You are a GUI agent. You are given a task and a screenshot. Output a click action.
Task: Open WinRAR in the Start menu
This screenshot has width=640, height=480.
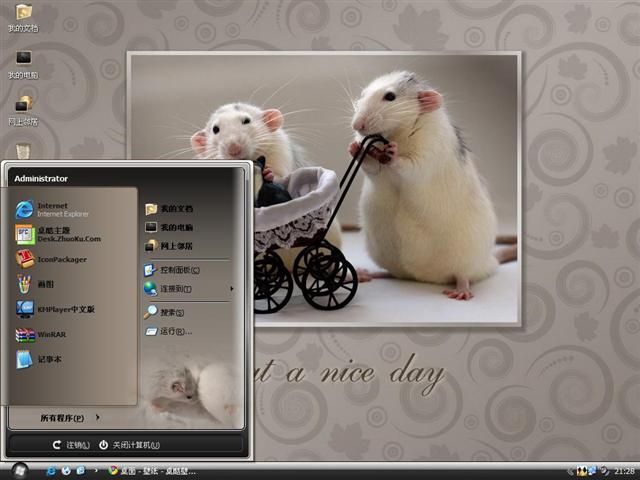click(50, 335)
